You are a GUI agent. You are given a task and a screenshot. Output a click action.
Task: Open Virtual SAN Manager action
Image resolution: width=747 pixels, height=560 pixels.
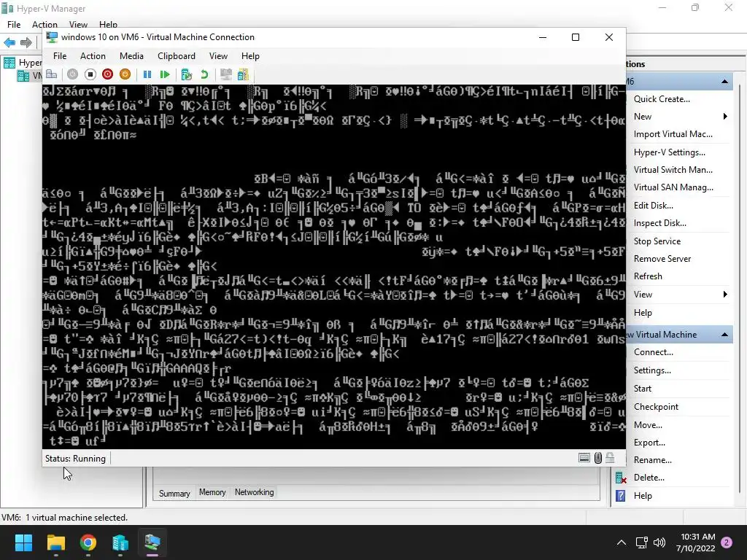coord(673,187)
